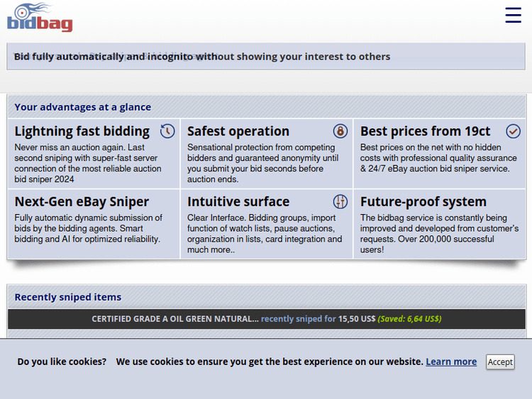Click the Intuitive surface heading
The height and width of the screenshot is (399, 532).
point(238,201)
